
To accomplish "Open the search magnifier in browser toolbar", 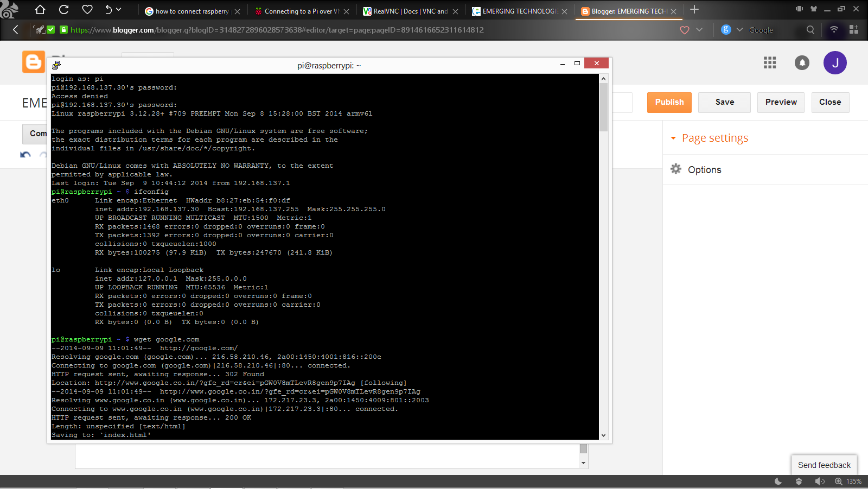I will click(x=809, y=30).
